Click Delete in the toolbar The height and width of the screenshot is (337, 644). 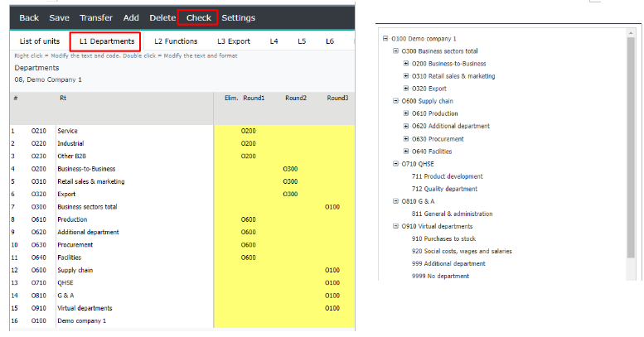coord(162,17)
